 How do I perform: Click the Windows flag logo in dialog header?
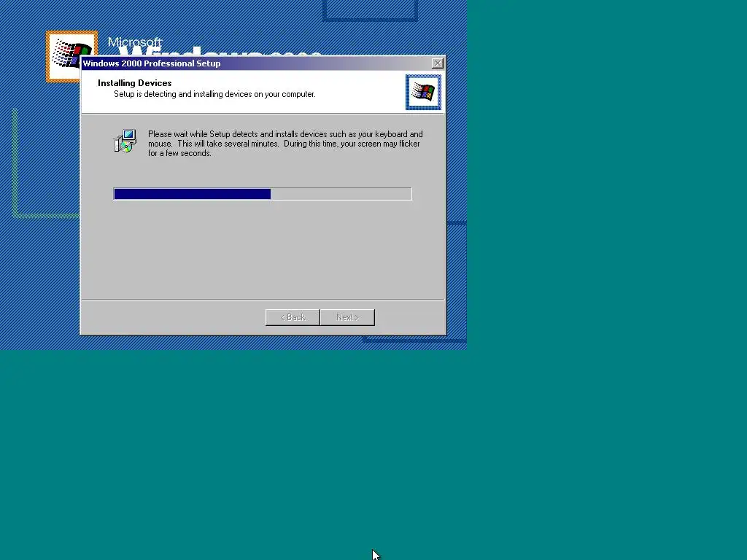[423, 92]
